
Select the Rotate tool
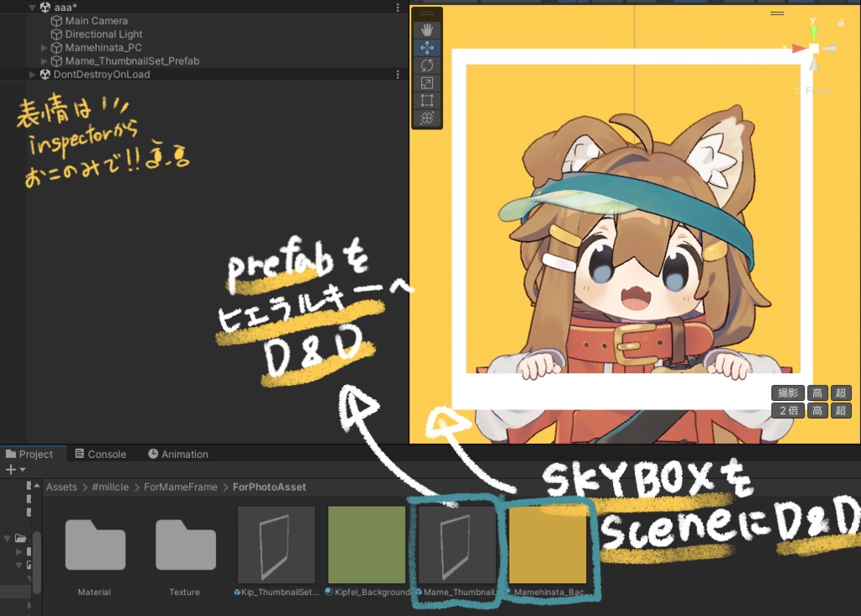click(x=426, y=66)
